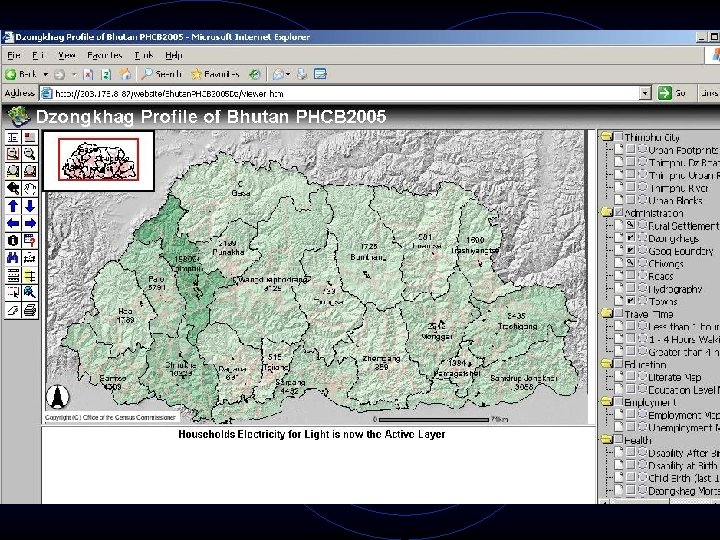Click the browser Stop button
The width and height of the screenshot is (720, 540).
point(88,74)
